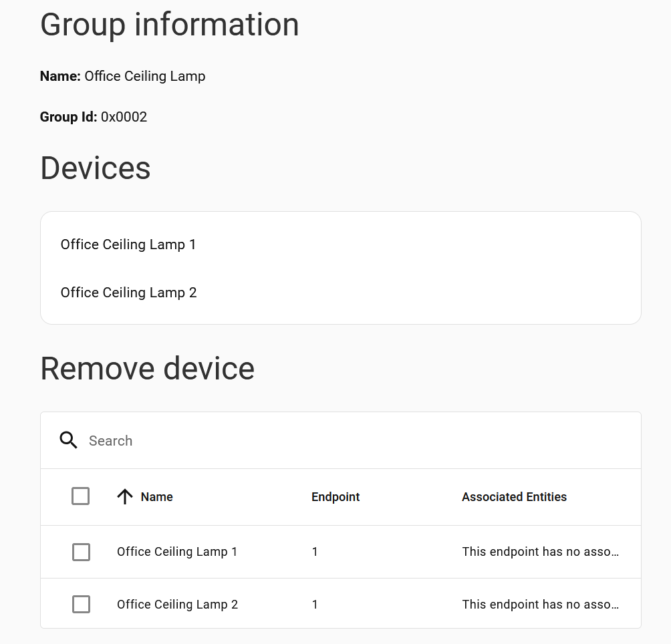Click truncated associated entities text in second row

click(x=540, y=605)
